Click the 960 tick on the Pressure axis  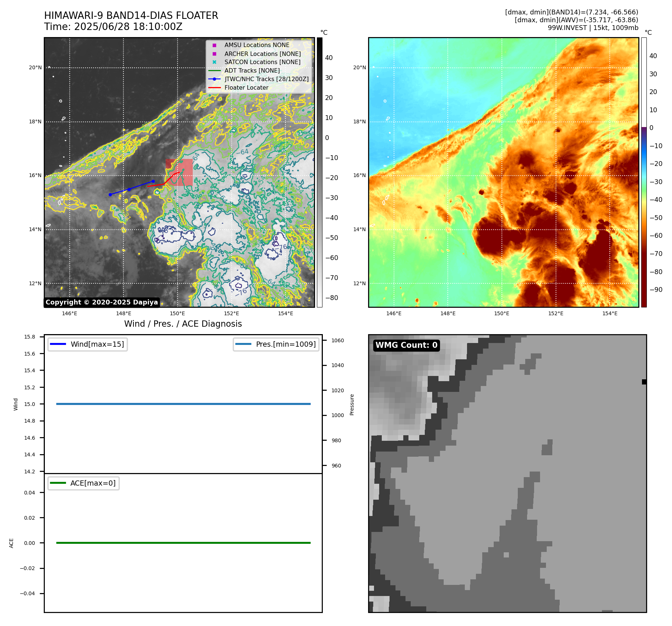[x=337, y=466]
